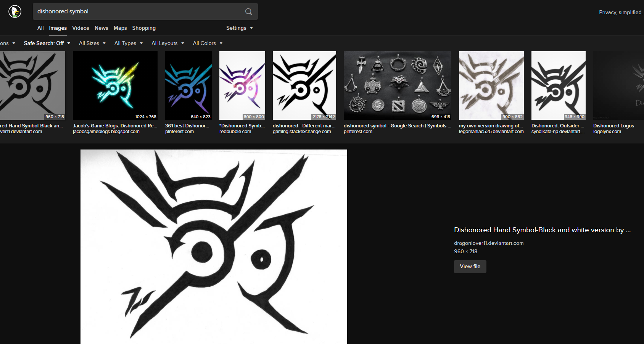Click the '361 best Dishonor...' result title
The width and height of the screenshot is (644, 344).
(x=187, y=125)
